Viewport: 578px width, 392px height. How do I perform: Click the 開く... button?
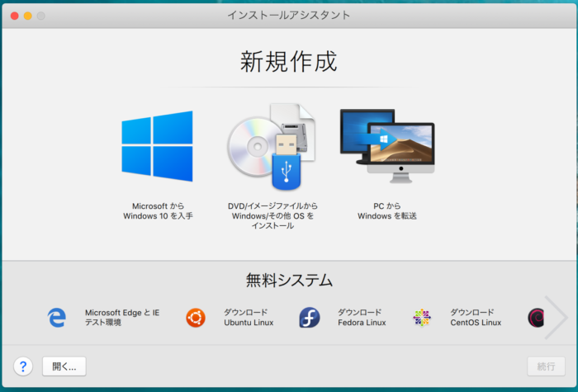(x=64, y=366)
